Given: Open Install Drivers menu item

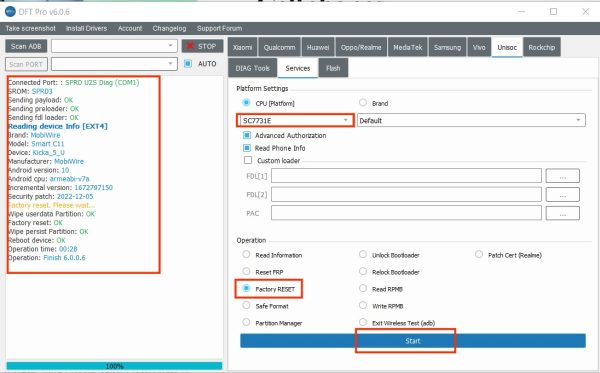Looking at the screenshot, I should tap(86, 28).
